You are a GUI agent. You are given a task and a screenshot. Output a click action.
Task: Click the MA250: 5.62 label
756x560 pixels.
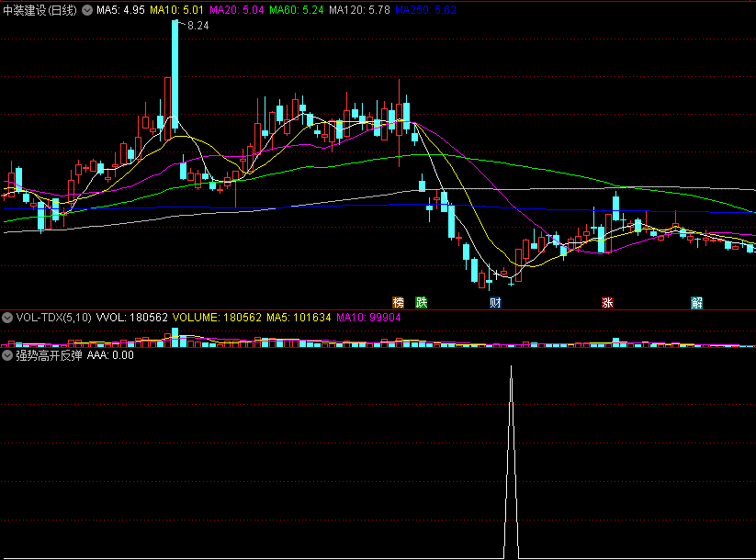click(x=425, y=10)
